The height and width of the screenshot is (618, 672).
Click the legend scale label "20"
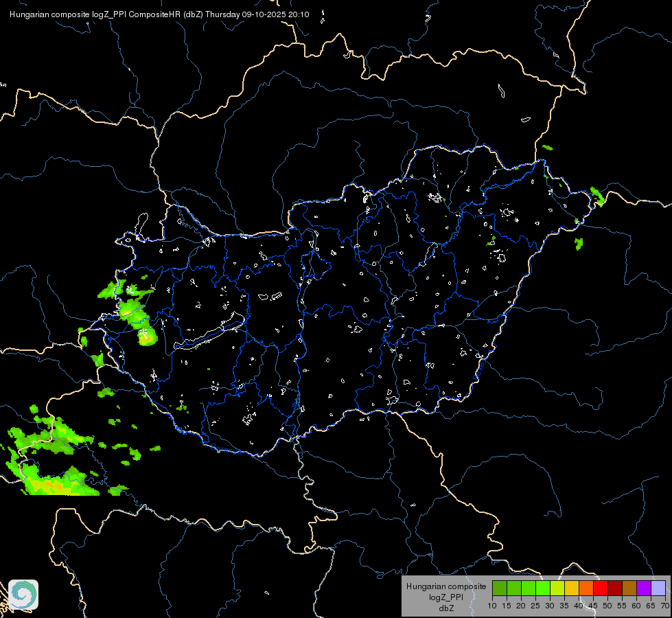tap(521, 606)
